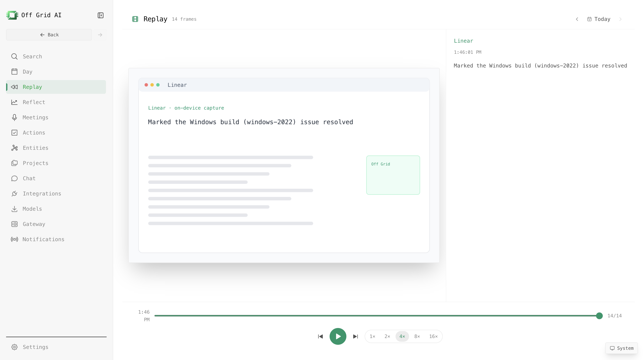Skip to the next frame
Viewport: 644px width, 360px height.
355,336
